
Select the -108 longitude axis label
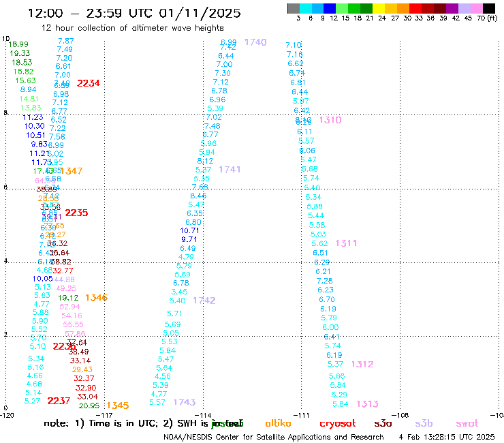[x=400, y=415]
